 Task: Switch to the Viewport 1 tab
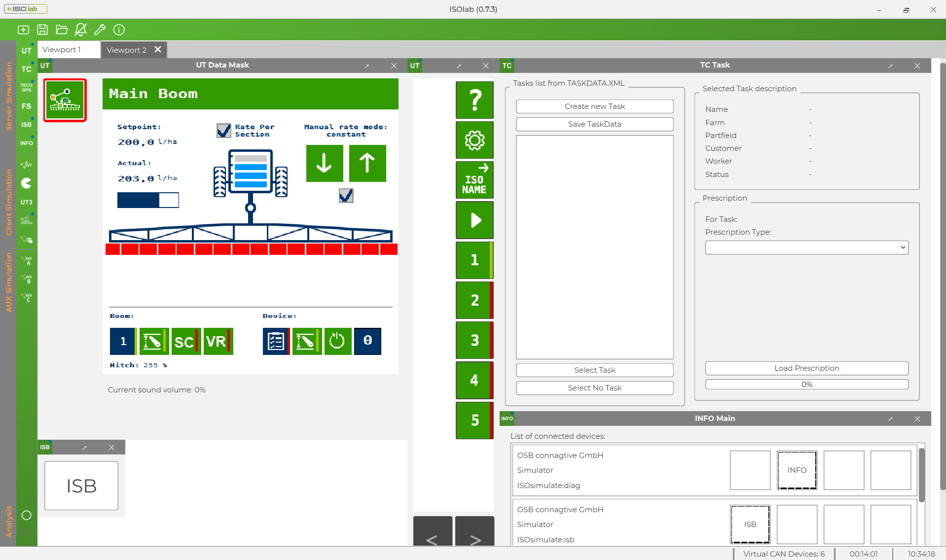[x=69, y=50]
